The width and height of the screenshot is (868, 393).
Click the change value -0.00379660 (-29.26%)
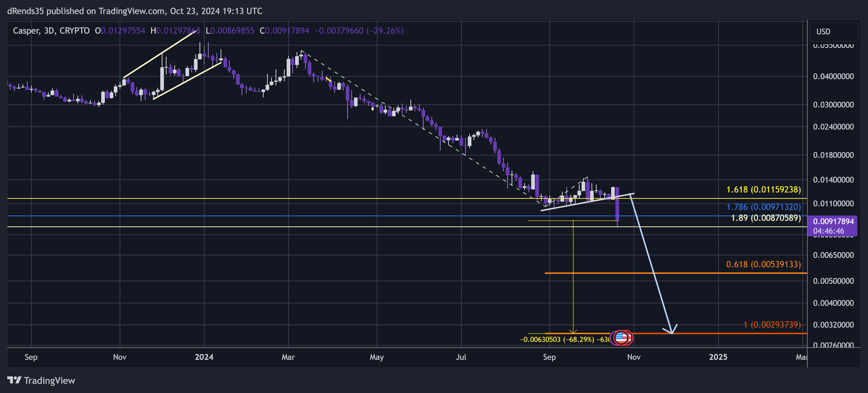click(x=359, y=31)
